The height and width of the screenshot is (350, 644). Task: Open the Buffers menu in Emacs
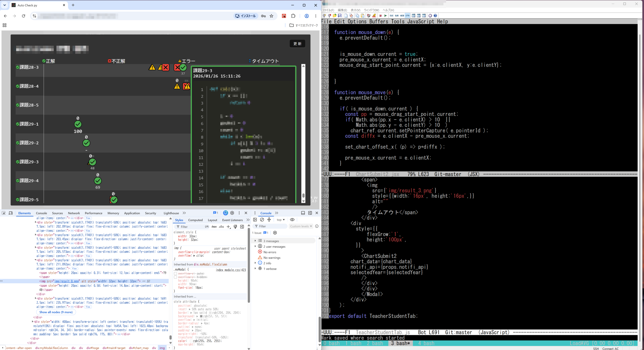(379, 21)
